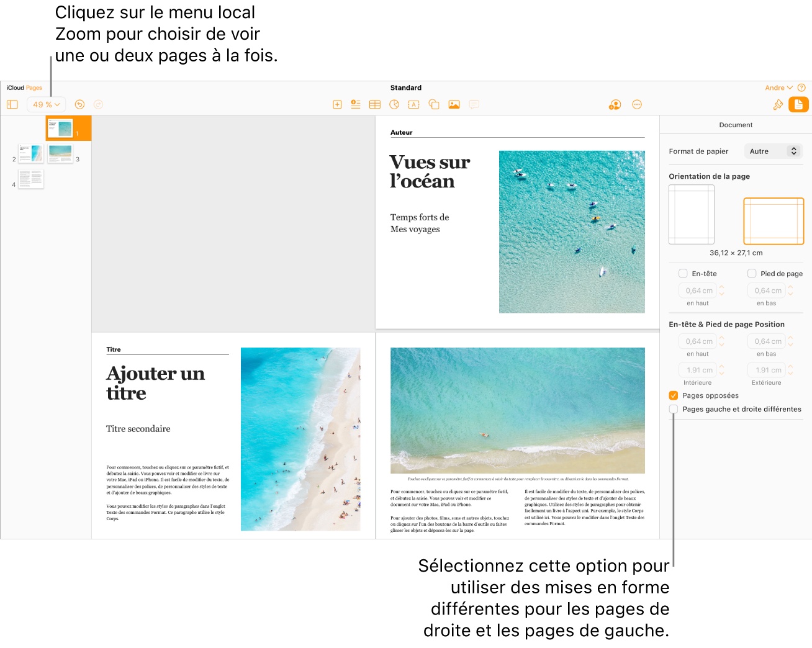Image resolution: width=812 pixels, height=648 pixels.
Task: Insert a text box
Action: tap(413, 104)
